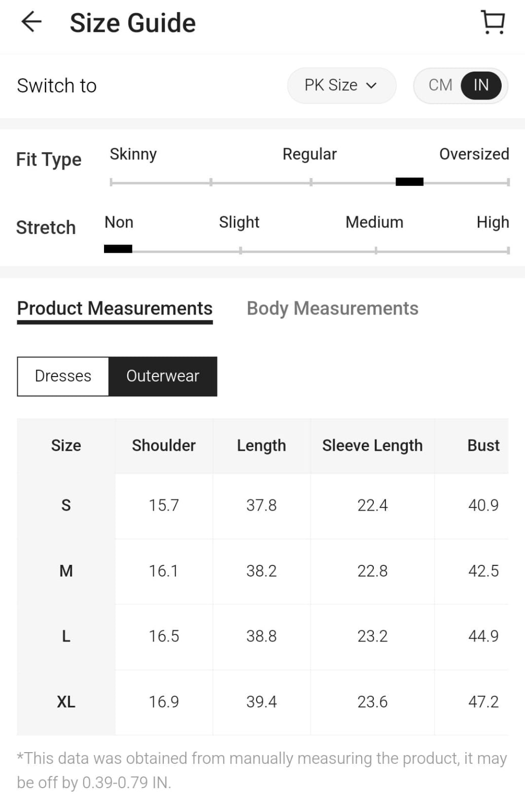This screenshot has height=812, width=525.
Task: Switch units to CM
Action: [x=440, y=85]
